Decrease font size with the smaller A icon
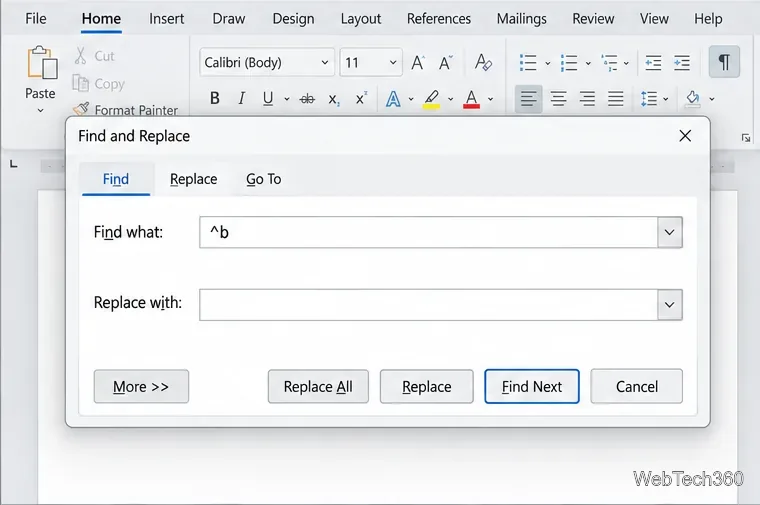Image resolution: width=760 pixels, height=505 pixels. click(x=445, y=63)
